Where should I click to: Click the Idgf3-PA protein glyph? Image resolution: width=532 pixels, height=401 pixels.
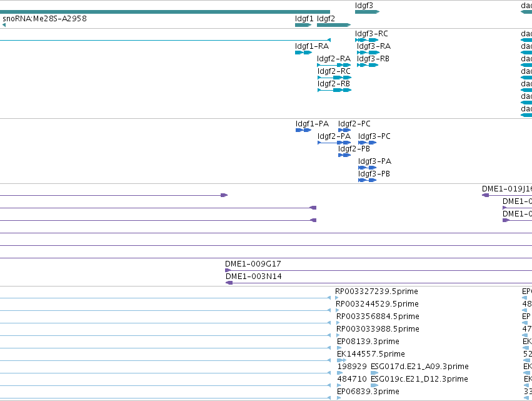click(x=367, y=168)
